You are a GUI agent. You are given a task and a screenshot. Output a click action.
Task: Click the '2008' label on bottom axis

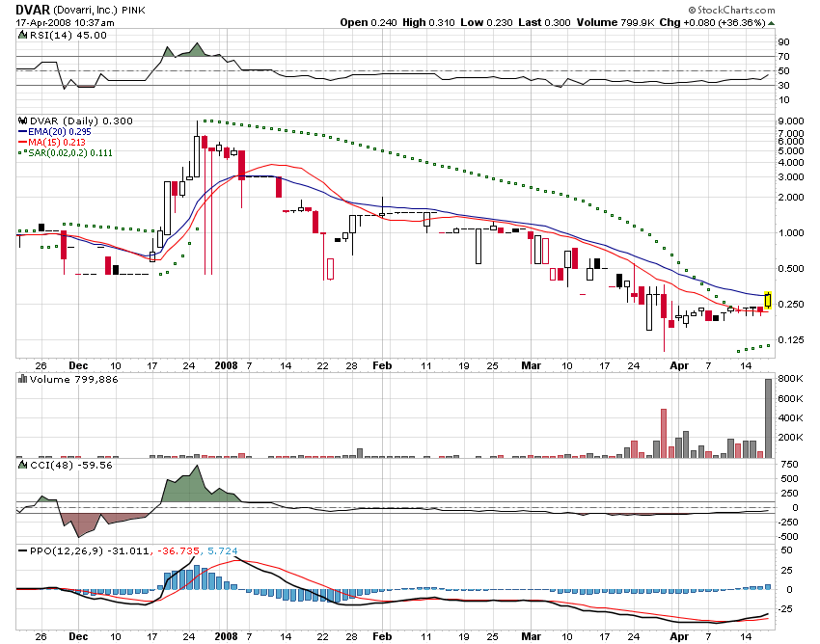pos(226,636)
